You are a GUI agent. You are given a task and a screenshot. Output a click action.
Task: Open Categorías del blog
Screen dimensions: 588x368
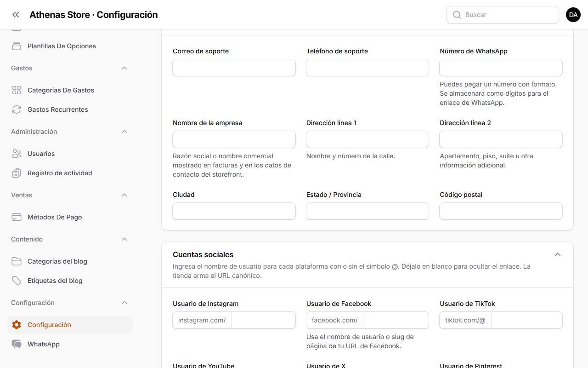[70, 261]
